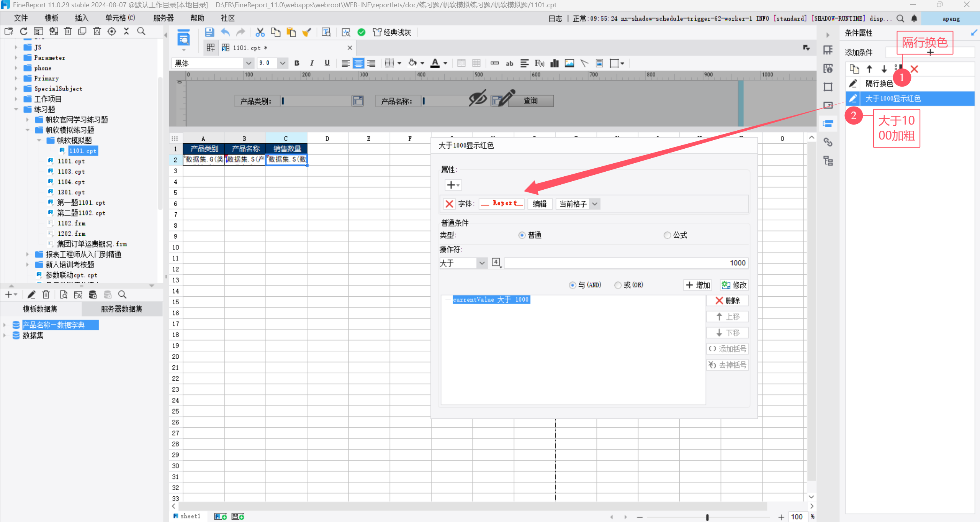Click the insert image icon
Screen dimensions: 980x522
point(569,63)
